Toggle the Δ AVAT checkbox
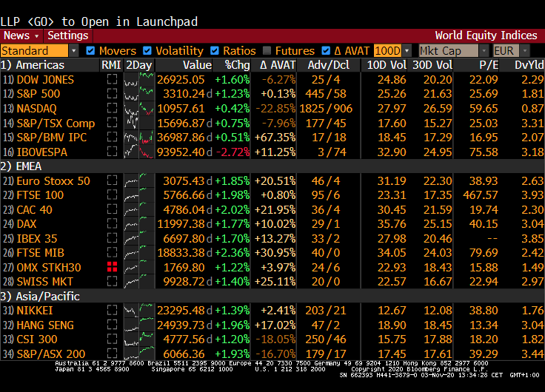 [x=326, y=51]
